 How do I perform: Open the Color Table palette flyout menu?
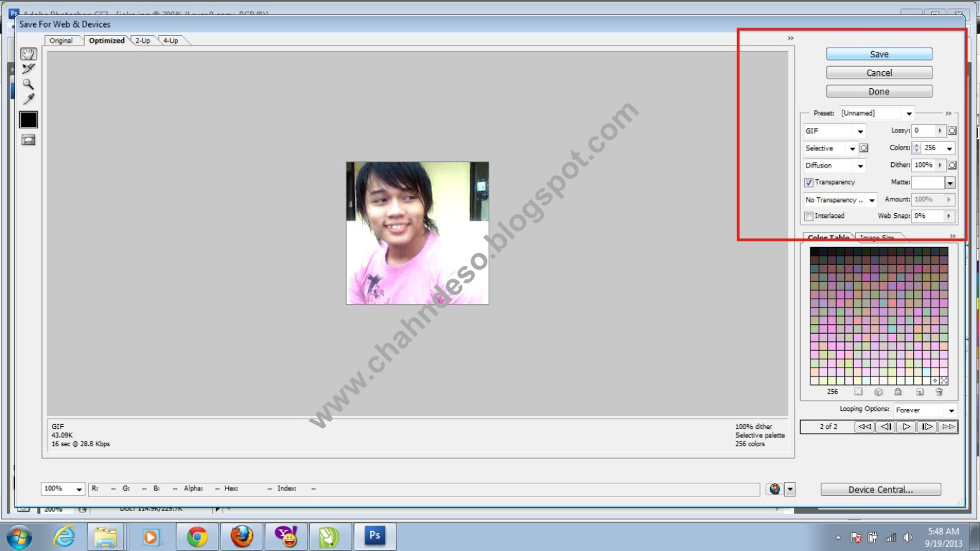pos(953,237)
